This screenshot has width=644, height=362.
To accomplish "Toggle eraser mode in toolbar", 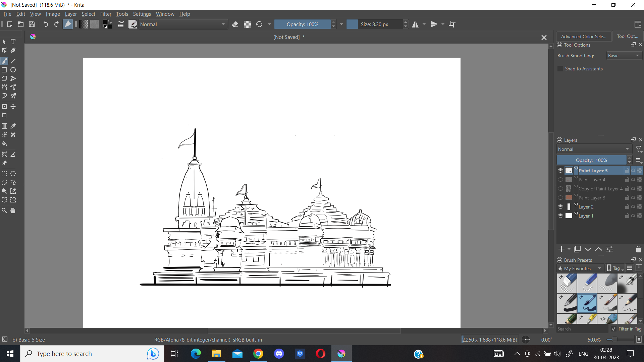I will [x=235, y=24].
